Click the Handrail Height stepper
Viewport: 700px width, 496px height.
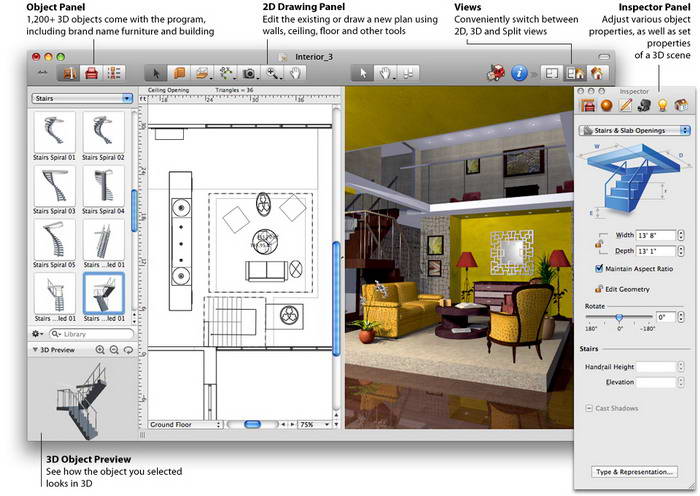(681, 367)
